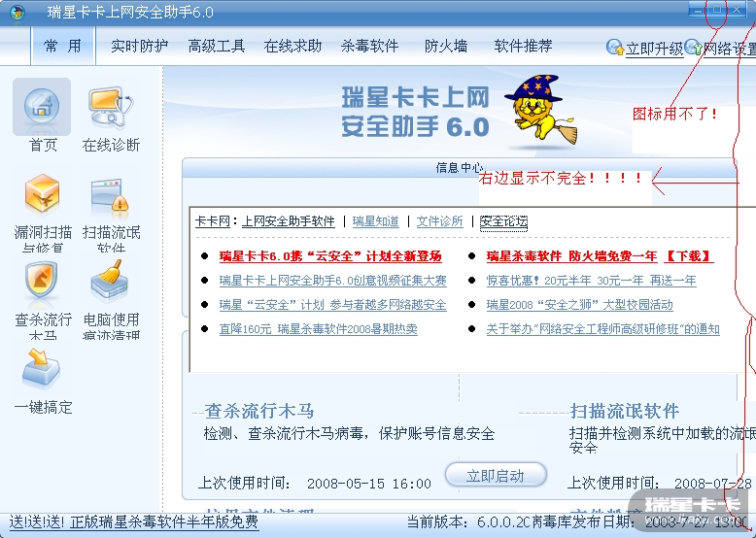Open the 上网安全助手软件 link
756x538 pixels.
click(x=289, y=221)
